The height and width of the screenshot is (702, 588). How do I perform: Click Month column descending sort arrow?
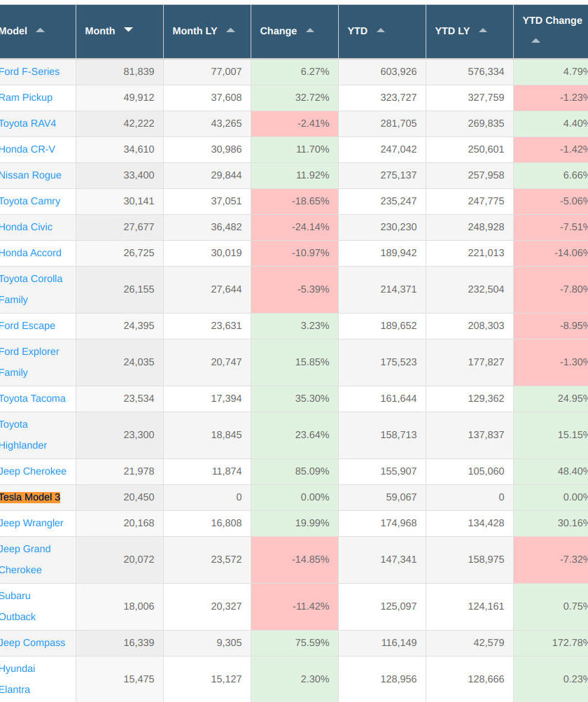pos(129,29)
